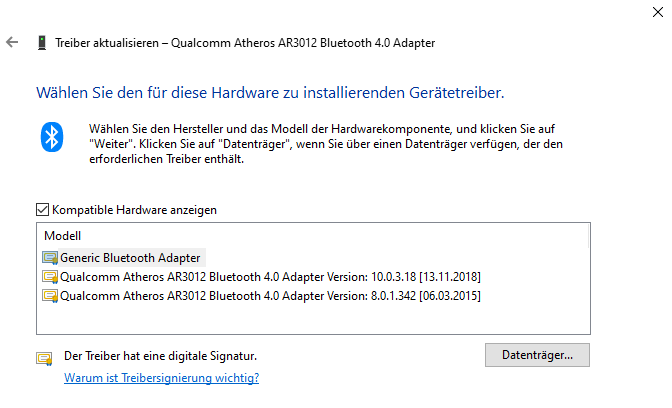Click the digital signature certificate icon at the bottom
This screenshot has height=408, width=672.
coord(44,358)
